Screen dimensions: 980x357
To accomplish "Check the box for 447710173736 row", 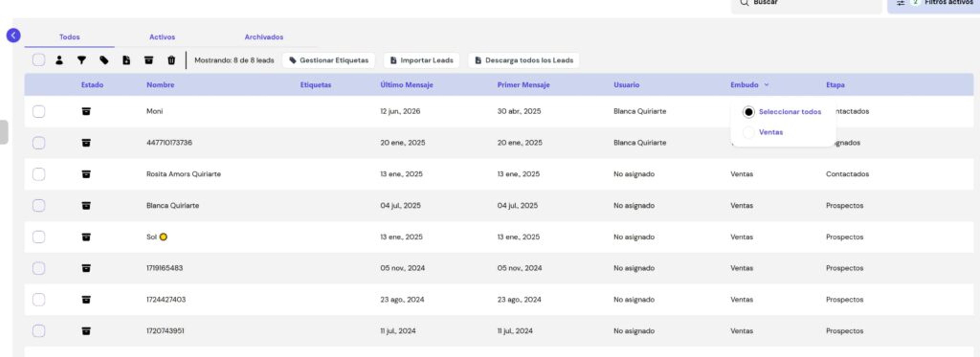I will [39, 143].
